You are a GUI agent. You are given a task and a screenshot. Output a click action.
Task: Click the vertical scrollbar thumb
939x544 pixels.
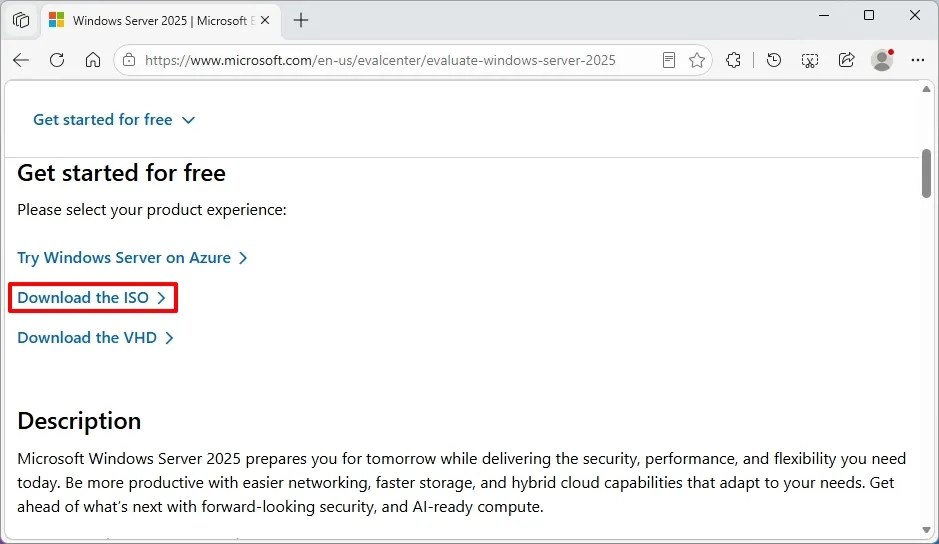(x=926, y=173)
